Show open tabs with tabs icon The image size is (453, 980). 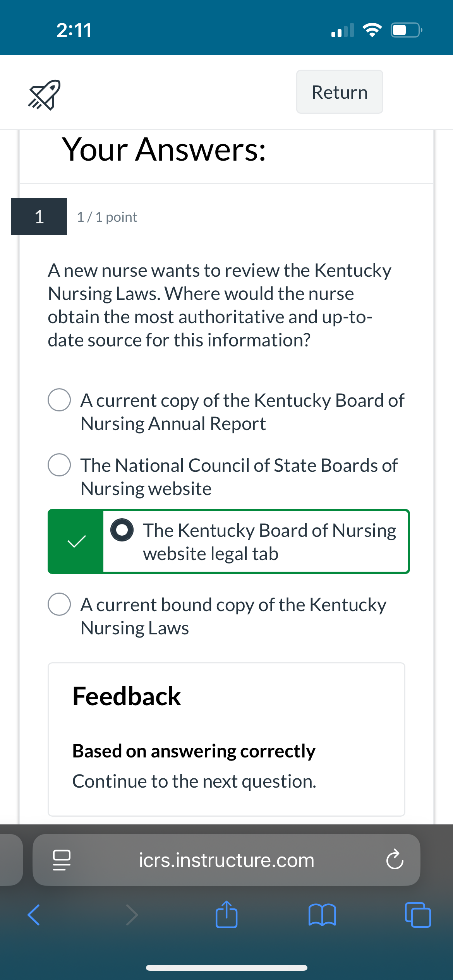point(418,915)
